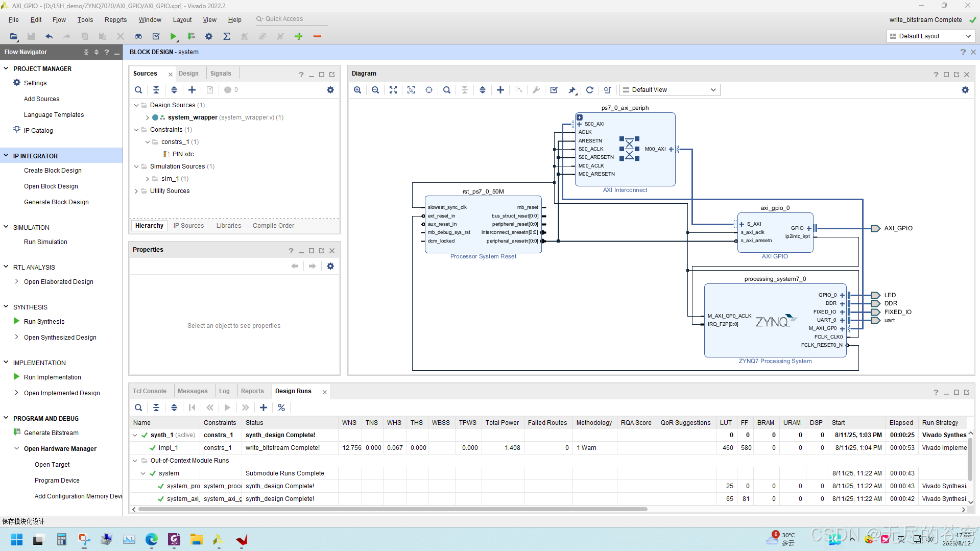Click Program Device

57,481
